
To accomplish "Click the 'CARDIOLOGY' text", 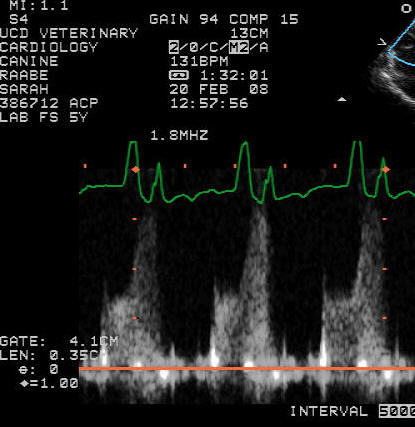I will pos(49,47).
